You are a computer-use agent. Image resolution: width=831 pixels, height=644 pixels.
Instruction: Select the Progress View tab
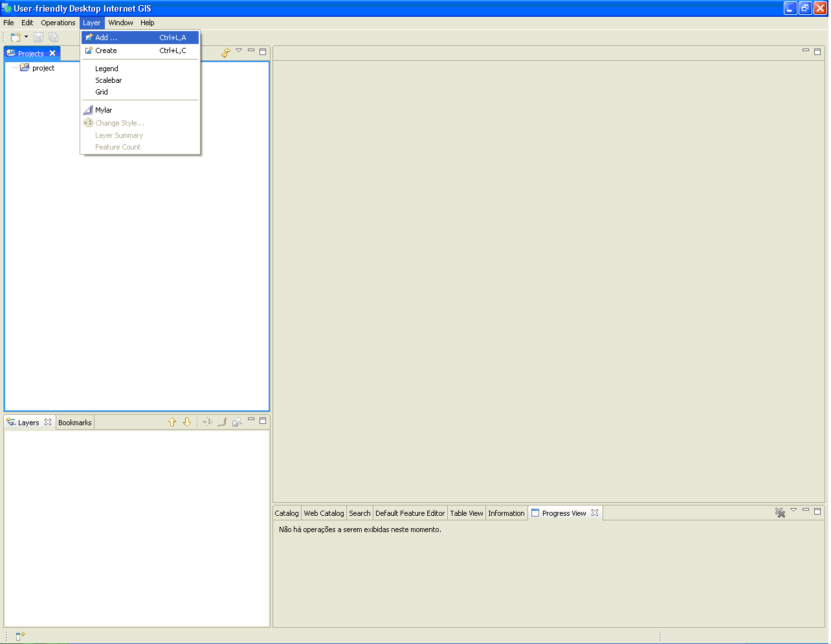coord(564,513)
